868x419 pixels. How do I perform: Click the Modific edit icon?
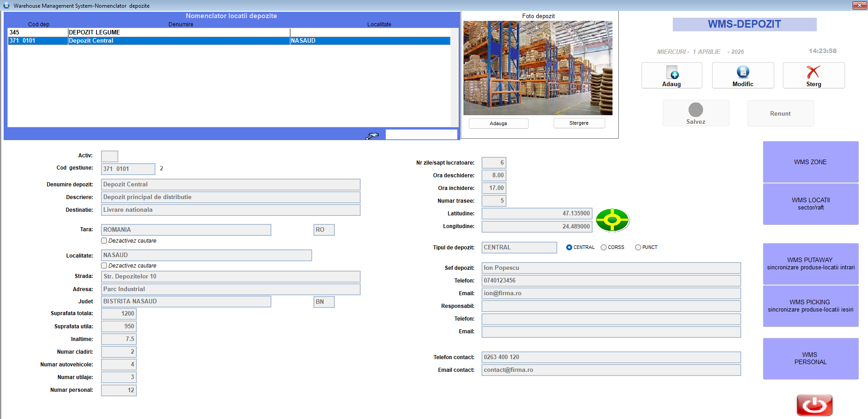[x=743, y=72]
